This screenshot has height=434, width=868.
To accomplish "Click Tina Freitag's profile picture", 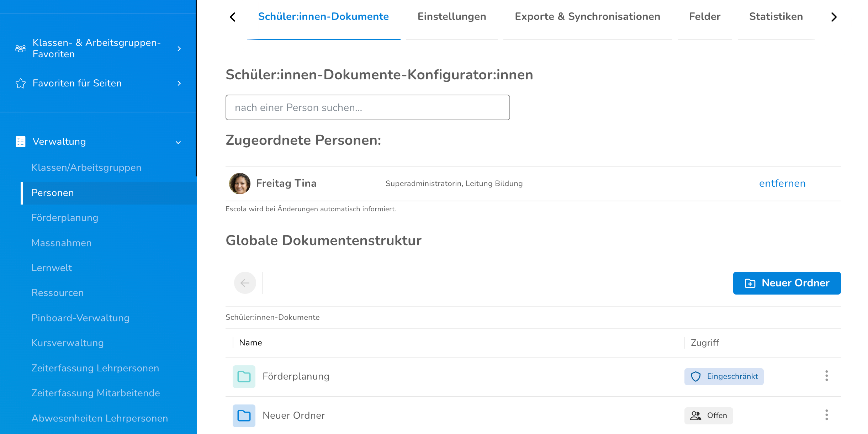I will (240, 184).
